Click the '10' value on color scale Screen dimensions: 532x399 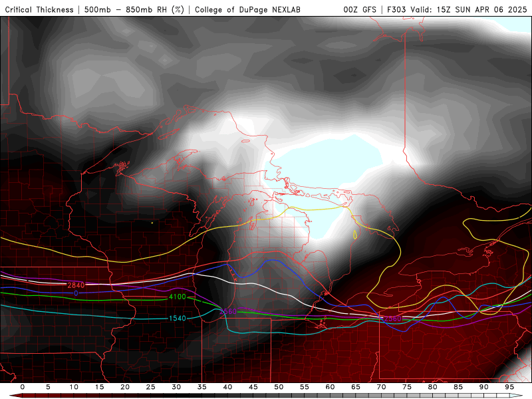click(x=74, y=387)
